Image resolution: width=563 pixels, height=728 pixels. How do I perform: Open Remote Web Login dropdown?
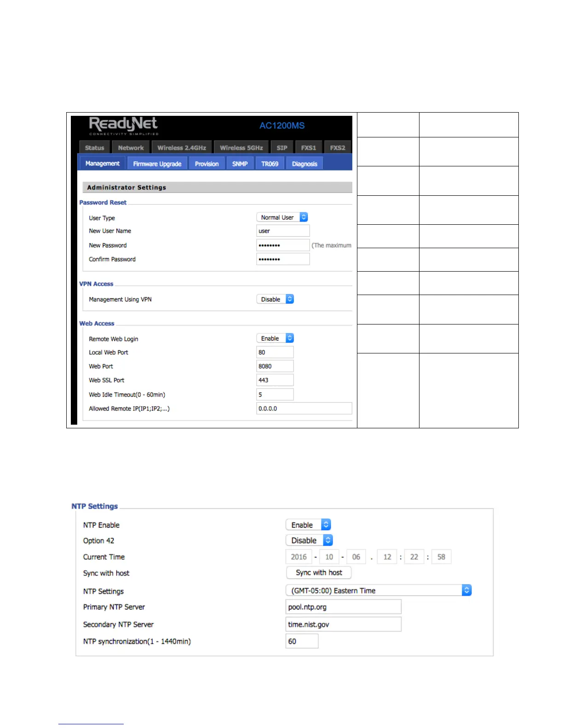(x=275, y=338)
